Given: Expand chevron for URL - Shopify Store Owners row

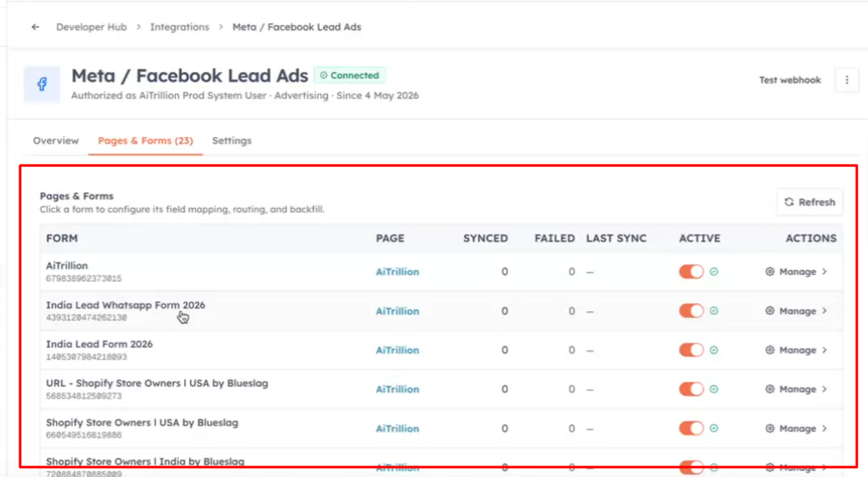Looking at the screenshot, I should tap(825, 389).
